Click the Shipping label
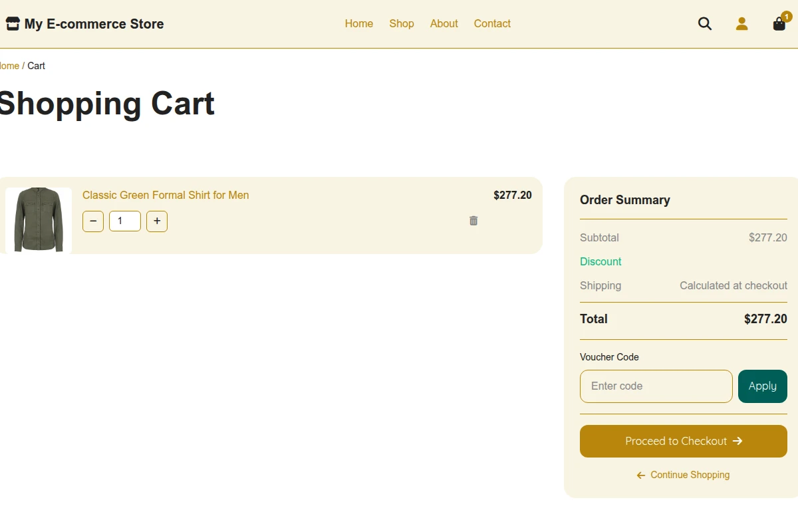This screenshot has height=532, width=798. click(600, 285)
